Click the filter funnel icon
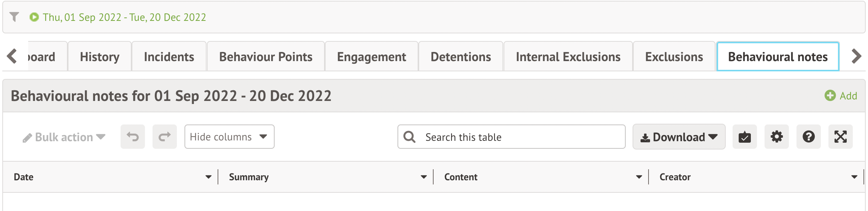868x211 pixels. click(14, 17)
